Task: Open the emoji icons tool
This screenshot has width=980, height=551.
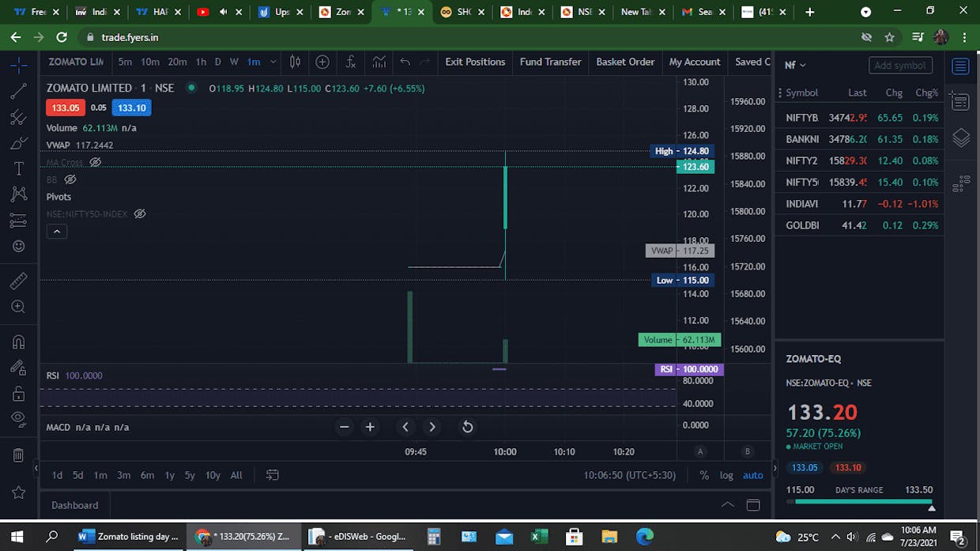Action: click(x=19, y=246)
